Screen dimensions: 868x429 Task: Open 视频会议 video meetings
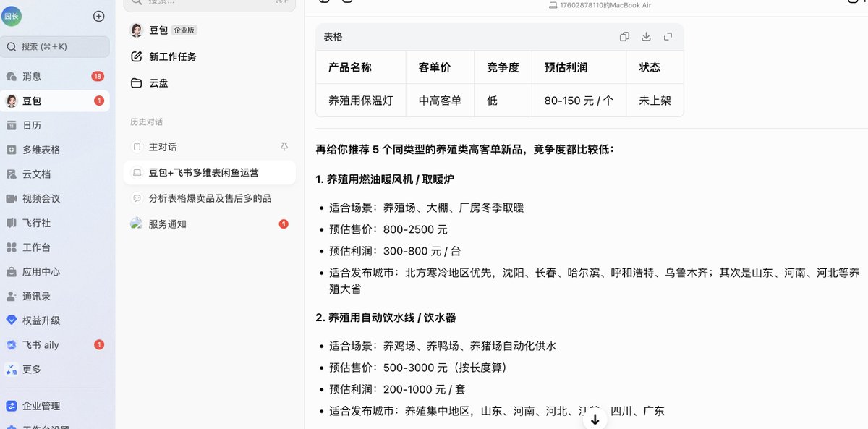point(55,198)
